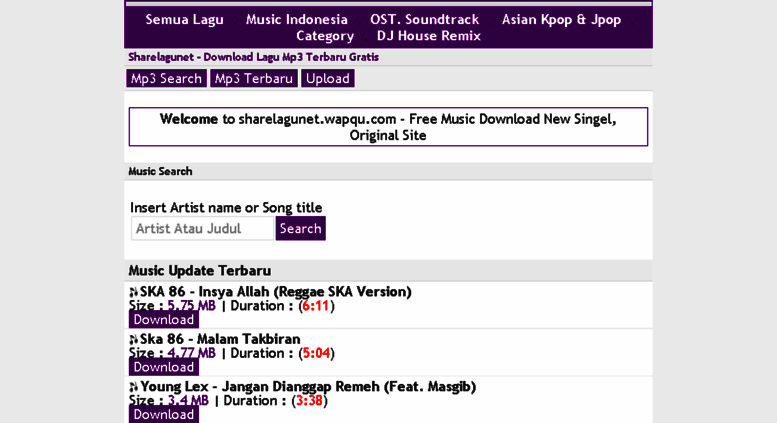Open SKA 86 - Insya Allah song title
Screen dimensions: 777x423
(x=275, y=292)
